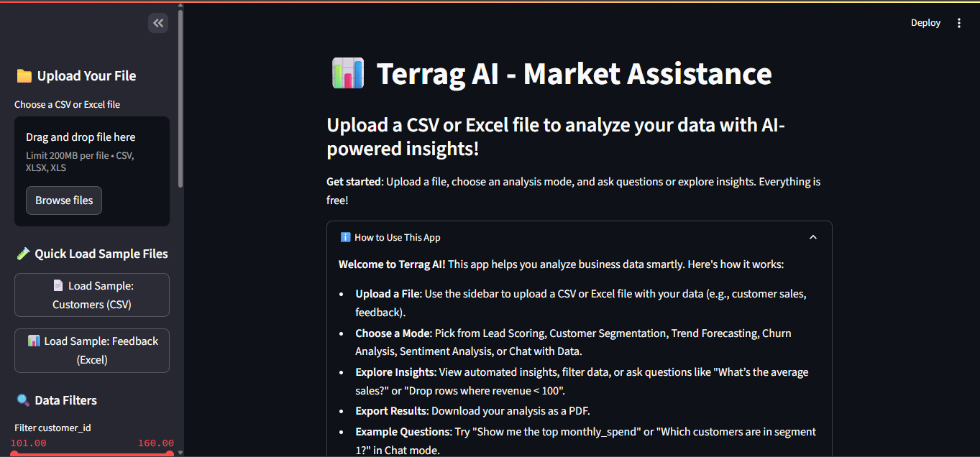Click the 160.00 upper bound value on the slider
980x457 pixels.
[156, 443]
